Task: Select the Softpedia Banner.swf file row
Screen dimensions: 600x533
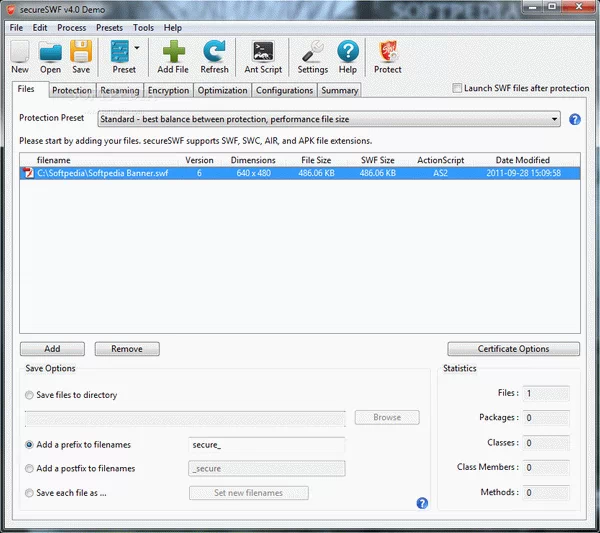Action: [300, 173]
